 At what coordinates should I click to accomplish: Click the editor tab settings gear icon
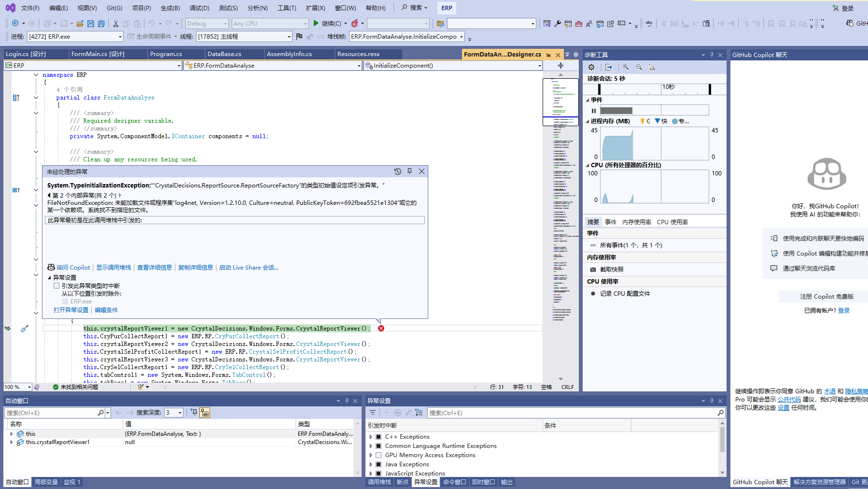[575, 55]
